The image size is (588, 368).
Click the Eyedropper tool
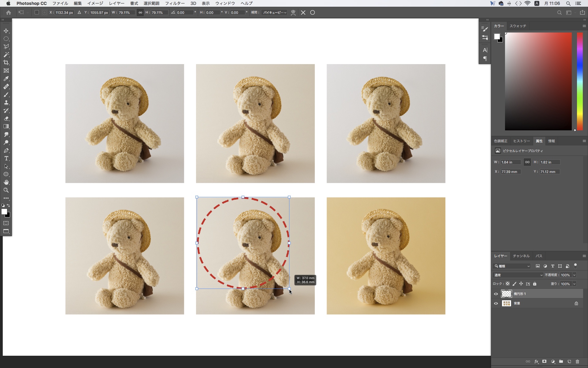[x=6, y=79]
